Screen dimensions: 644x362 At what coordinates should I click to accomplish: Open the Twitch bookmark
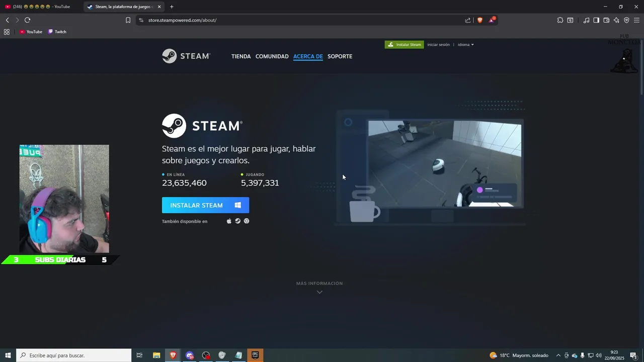[x=57, y=32]
